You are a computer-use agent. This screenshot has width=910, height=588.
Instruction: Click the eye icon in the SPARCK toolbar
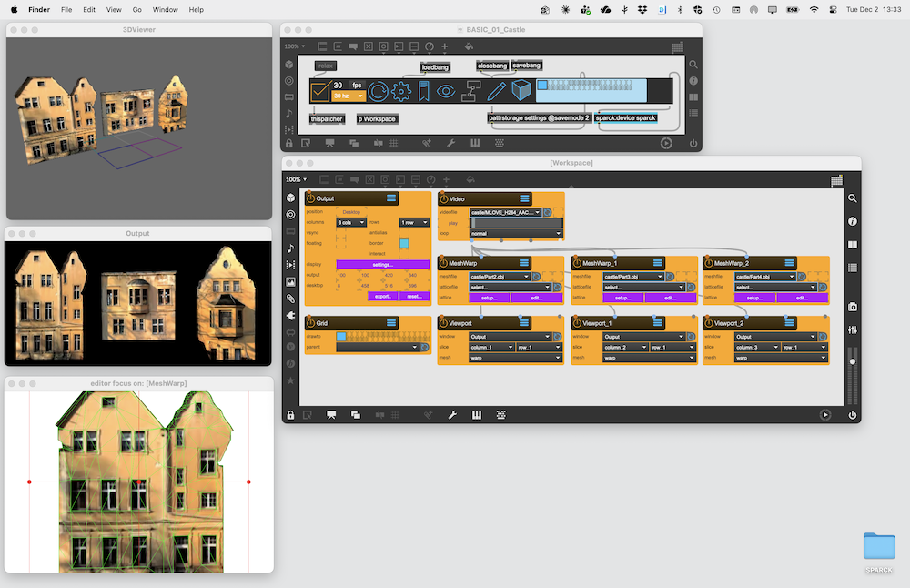tap(446, 90)
